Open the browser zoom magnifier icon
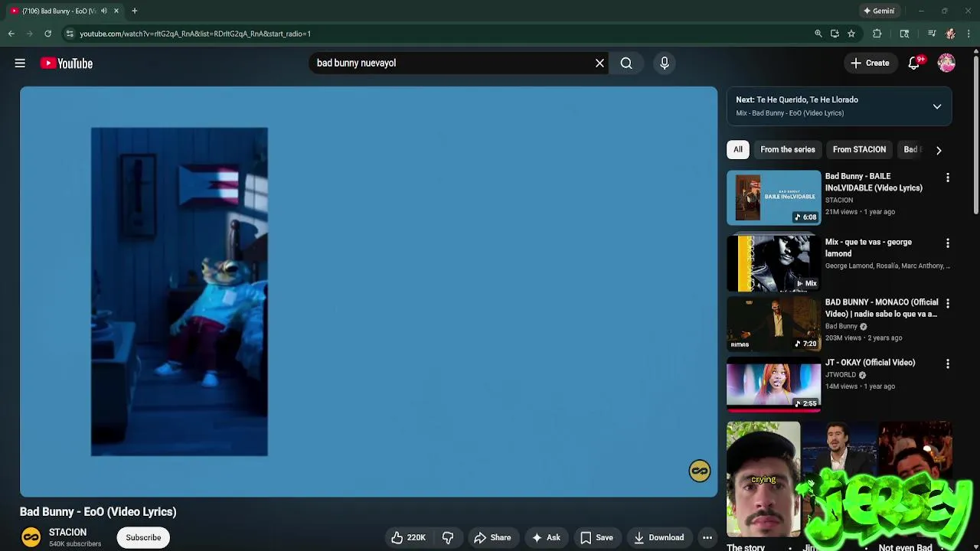The image size is (980, 551). point(818,34)
